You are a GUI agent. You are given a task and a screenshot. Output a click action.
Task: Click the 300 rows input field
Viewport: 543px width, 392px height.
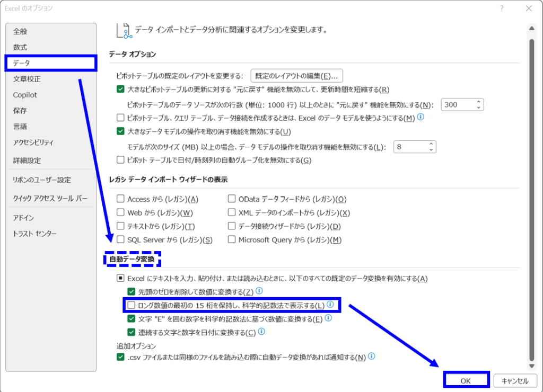coord(458,104)
